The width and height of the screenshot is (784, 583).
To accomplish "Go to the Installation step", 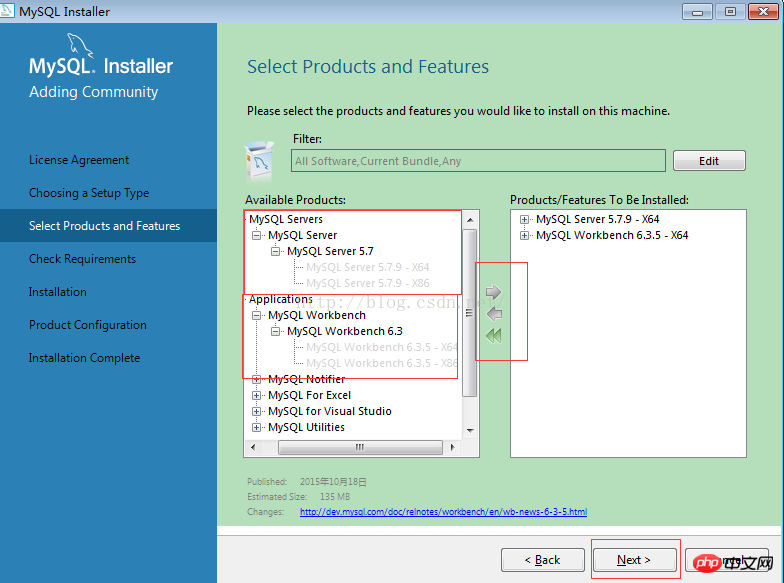I will pos(58,292).
